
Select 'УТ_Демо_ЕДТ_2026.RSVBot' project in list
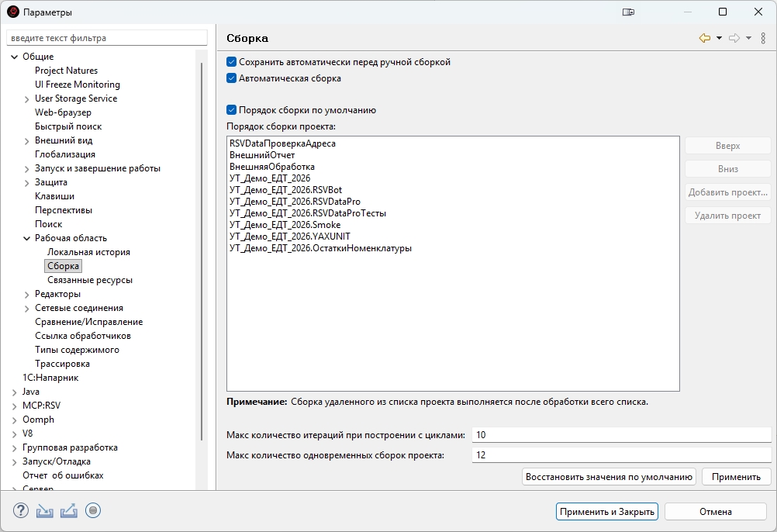click(x=285, y=190)
